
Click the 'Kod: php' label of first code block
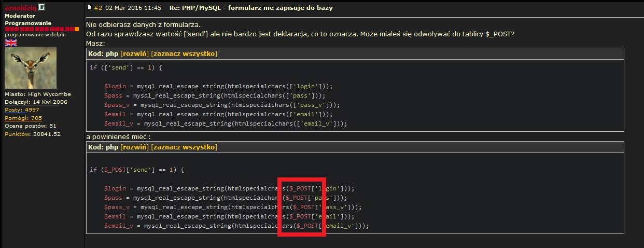tap(103, 54)
